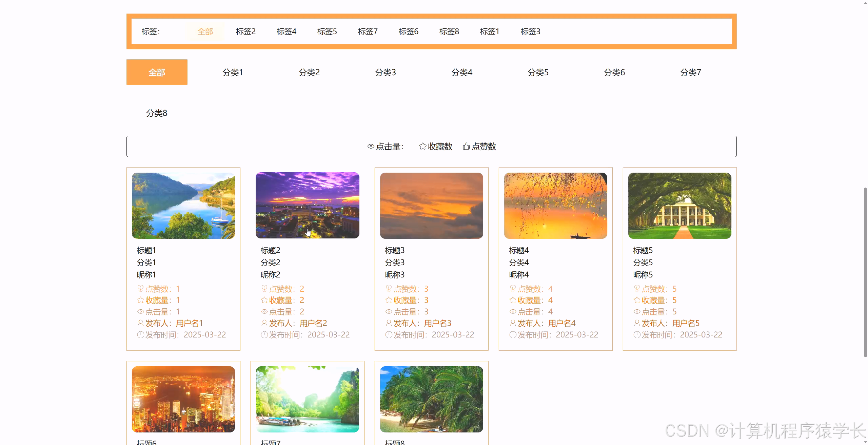Filter by tag 标签1
Image resolution: width=868 pixels, height=445 pixels.
pos(490,32)
